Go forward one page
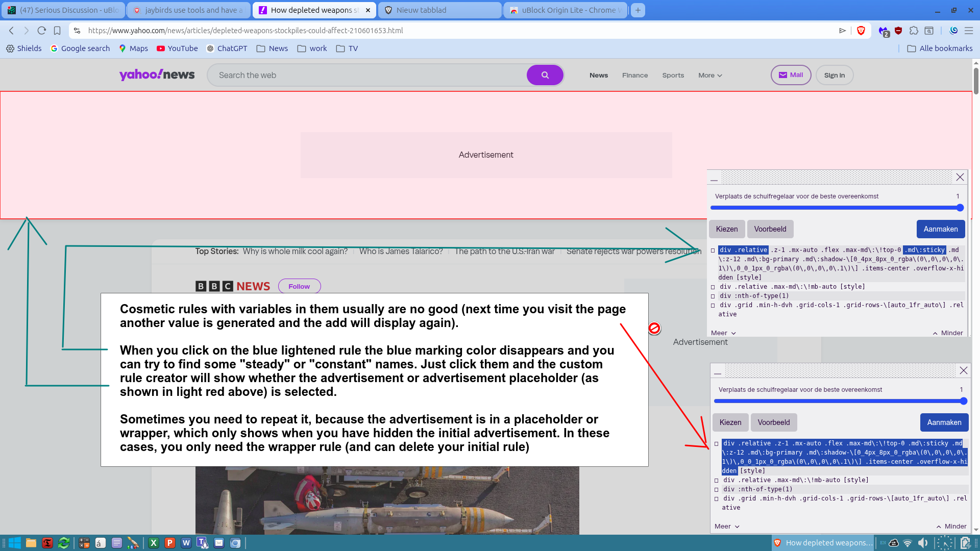Viewport: 980px width, 551px height. point(27,31)
